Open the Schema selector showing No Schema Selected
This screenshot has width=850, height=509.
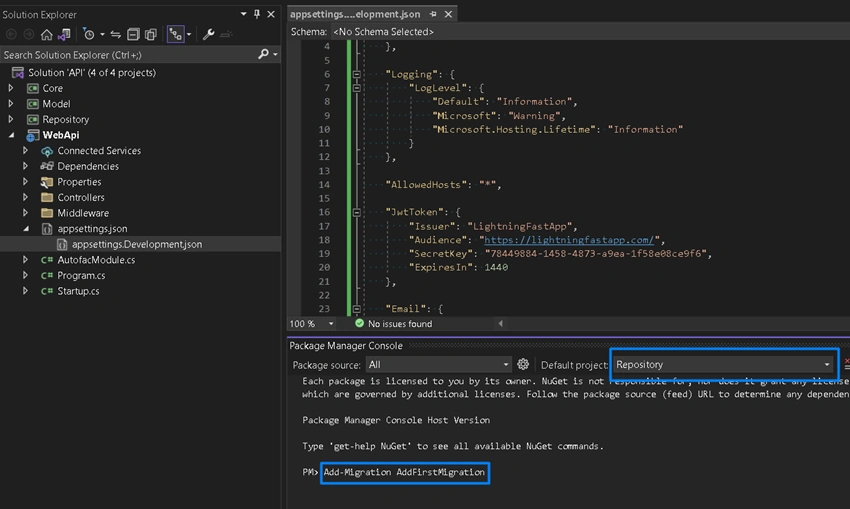[x=383, y=32]
